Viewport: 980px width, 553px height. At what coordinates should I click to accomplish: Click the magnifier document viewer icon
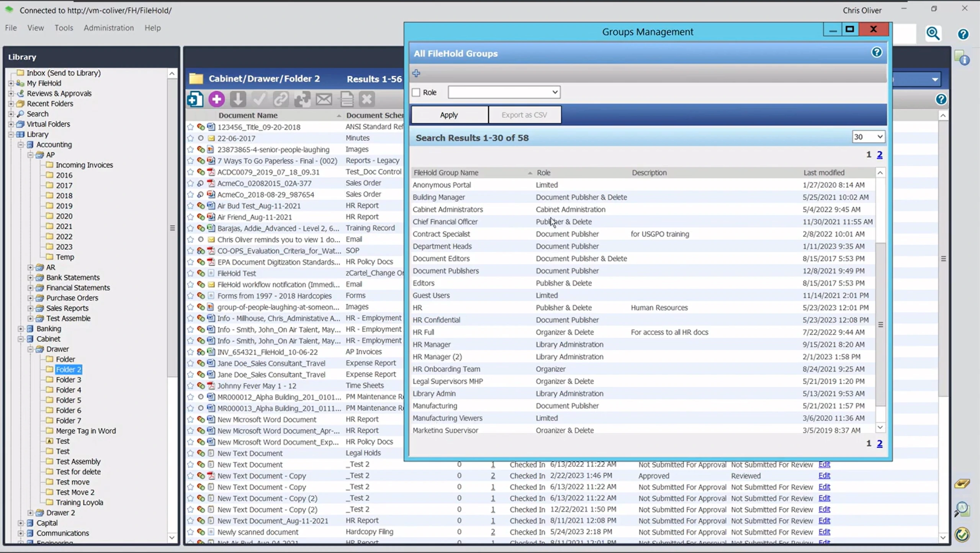(x=962, y=509)
